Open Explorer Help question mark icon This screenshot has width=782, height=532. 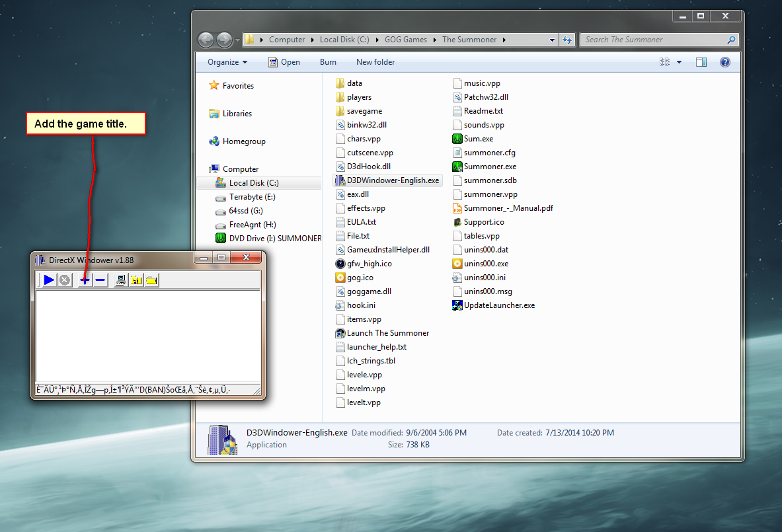coord(725,62)
